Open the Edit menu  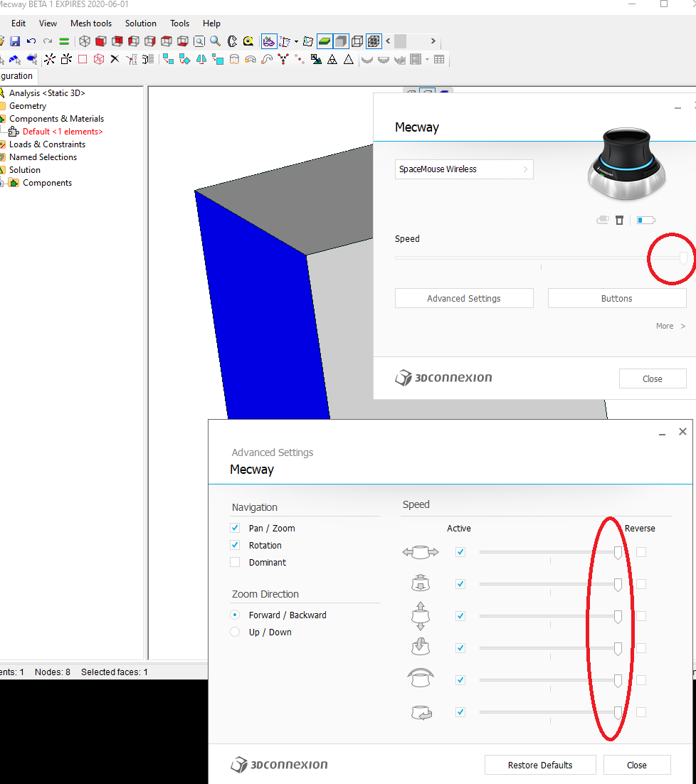pyautogui.click(x=19, y=23)
